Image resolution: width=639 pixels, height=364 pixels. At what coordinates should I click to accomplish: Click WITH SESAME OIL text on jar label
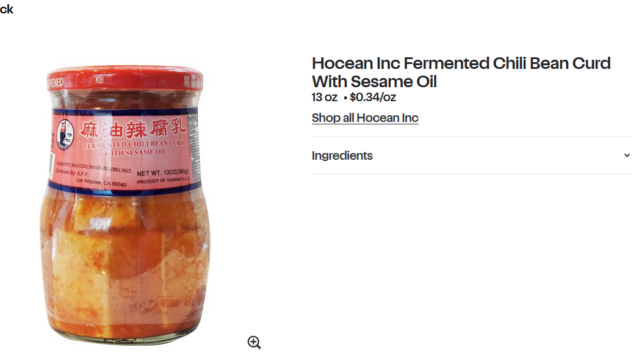click(134, 152)
